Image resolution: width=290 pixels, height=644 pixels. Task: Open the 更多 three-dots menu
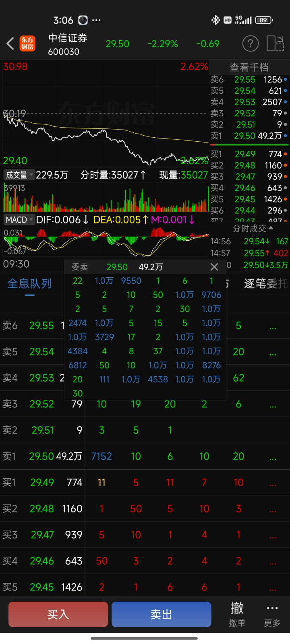(x=272, y=615)
